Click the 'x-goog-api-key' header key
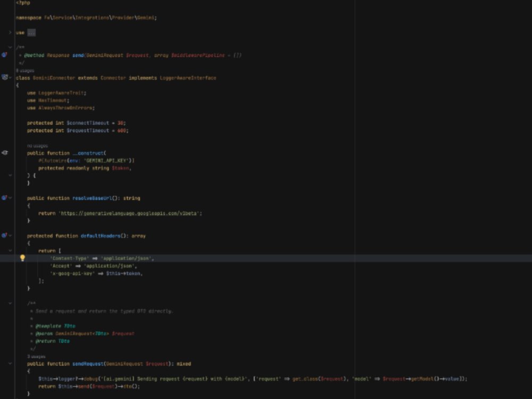Image resolution: width=532 pixels, height=399 pixels. 72,273
